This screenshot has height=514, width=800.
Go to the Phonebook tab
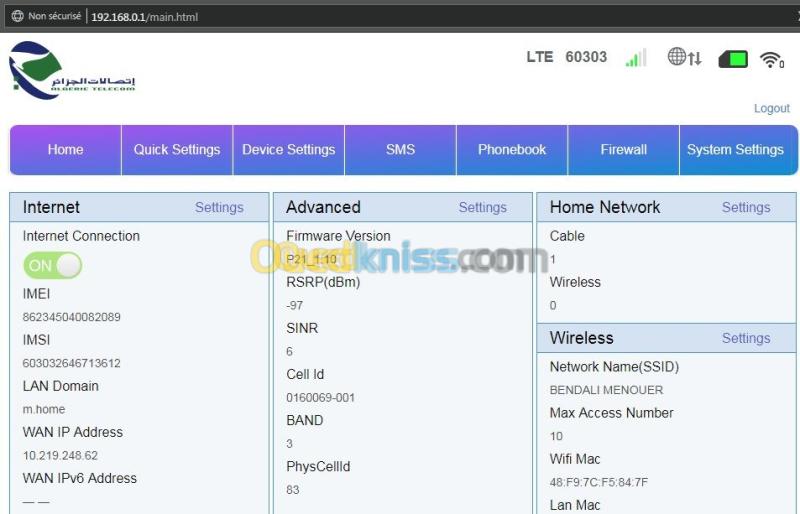(512, 150)
